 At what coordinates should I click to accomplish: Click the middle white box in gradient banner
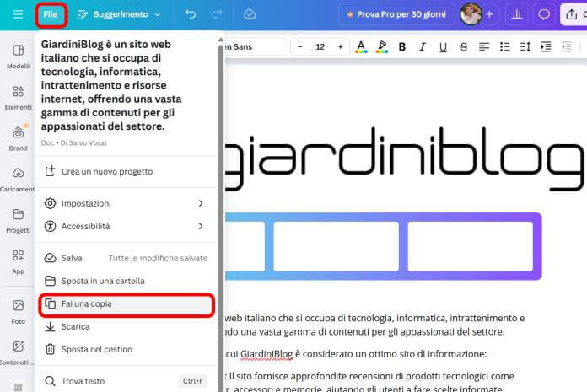tap(337, 246)
